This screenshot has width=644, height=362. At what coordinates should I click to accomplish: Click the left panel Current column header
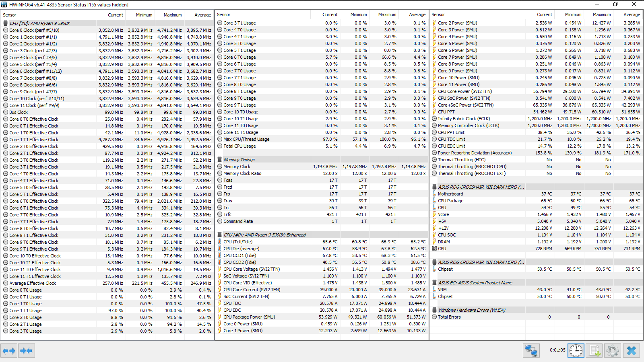pyautogui.click(x=111, y=15)
